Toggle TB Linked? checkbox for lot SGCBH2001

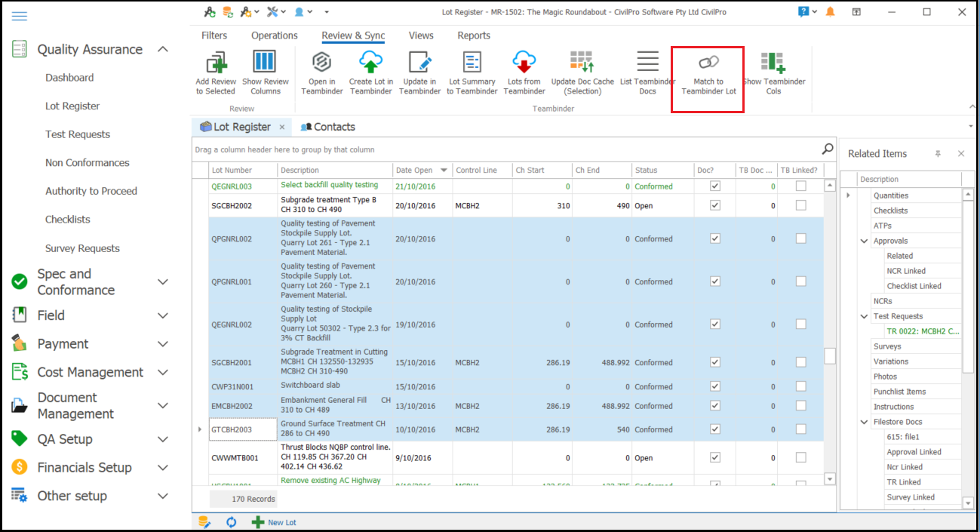(x=800, y=362)
